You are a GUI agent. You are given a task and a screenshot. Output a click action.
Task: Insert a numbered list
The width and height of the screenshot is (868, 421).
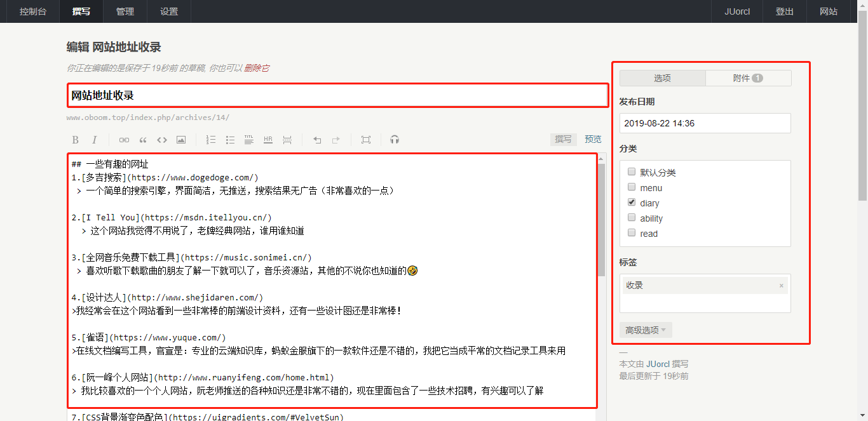211,140
